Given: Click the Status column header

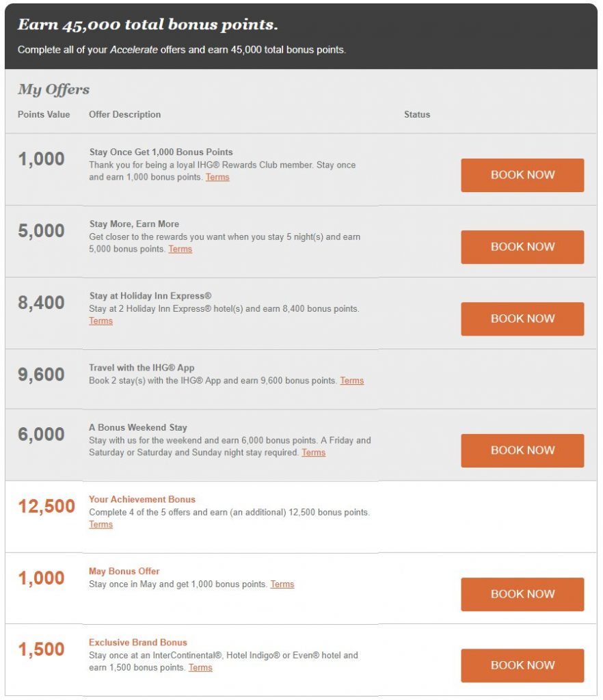Looking at the screenshot, I should pos(417,115).
